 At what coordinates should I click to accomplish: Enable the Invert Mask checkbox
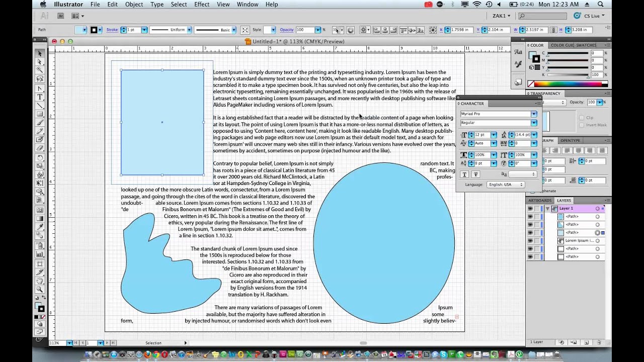(582, 125)
